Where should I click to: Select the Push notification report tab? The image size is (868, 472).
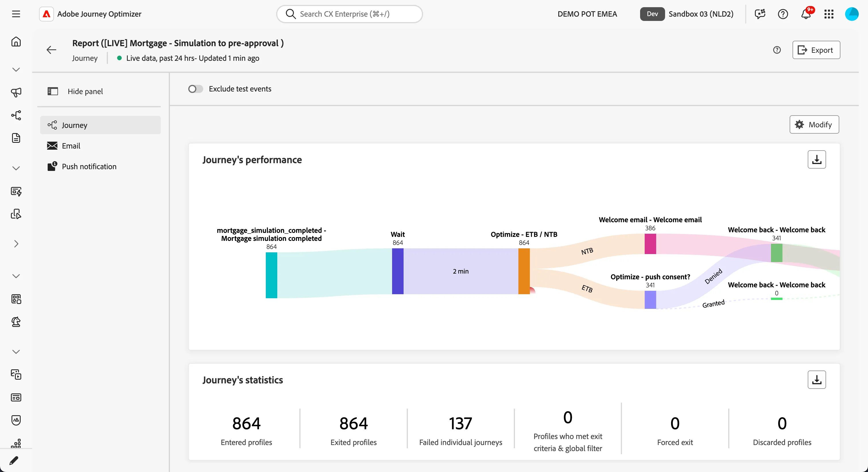click(100, 166)
